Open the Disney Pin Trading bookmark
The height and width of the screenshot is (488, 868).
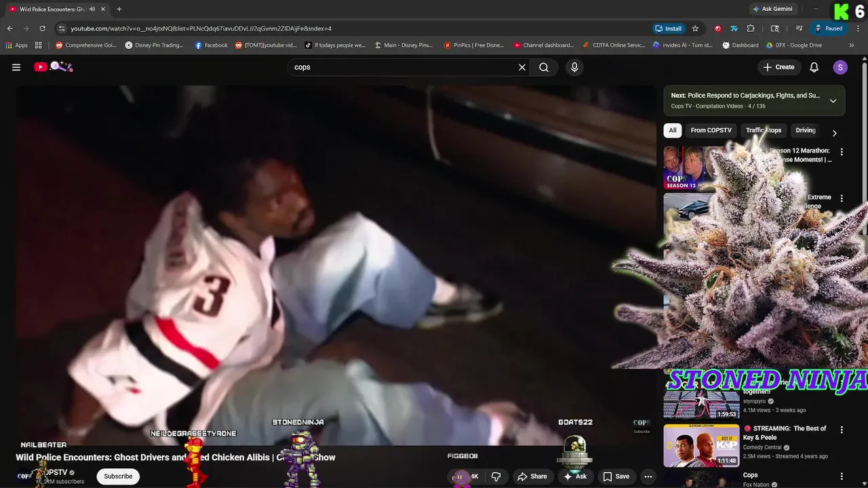click(x=155, y=45)
